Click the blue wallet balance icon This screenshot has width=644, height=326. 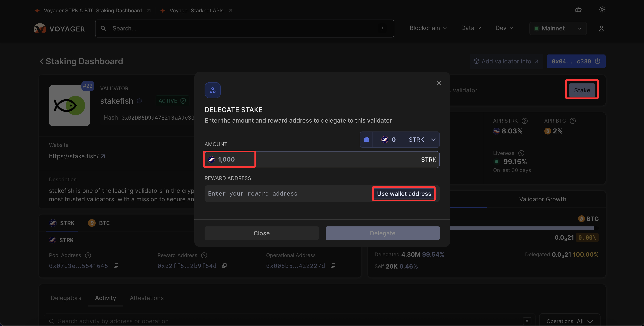point(366,140)
